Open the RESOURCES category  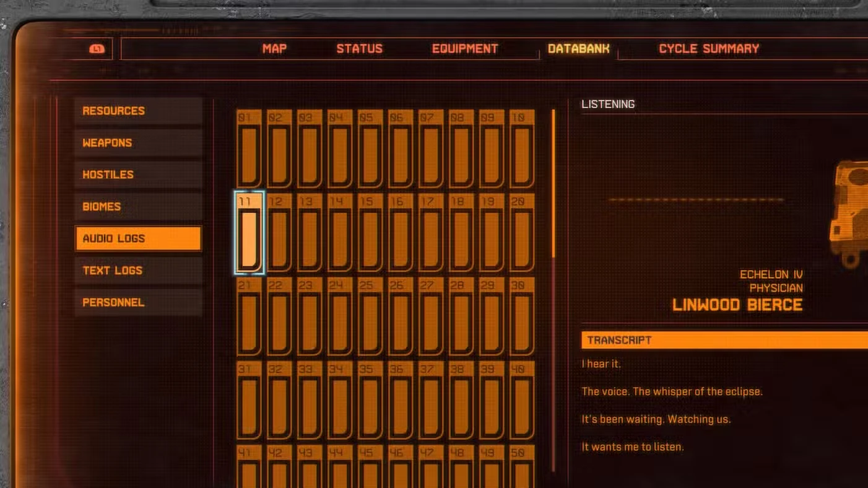tap(139, 111)
